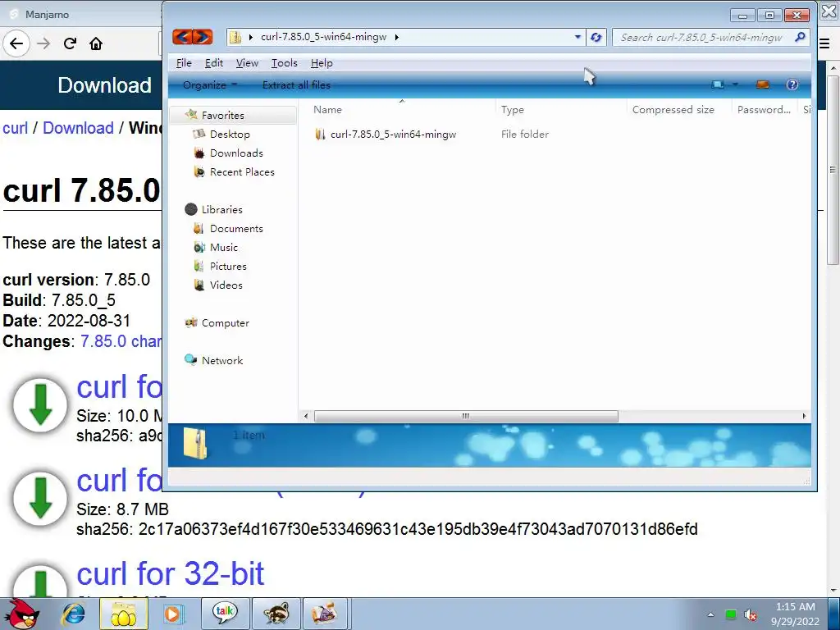Expand the path arrow before the folder name
This screenshot has width=840, height=630.
click(x=250, y=37)
